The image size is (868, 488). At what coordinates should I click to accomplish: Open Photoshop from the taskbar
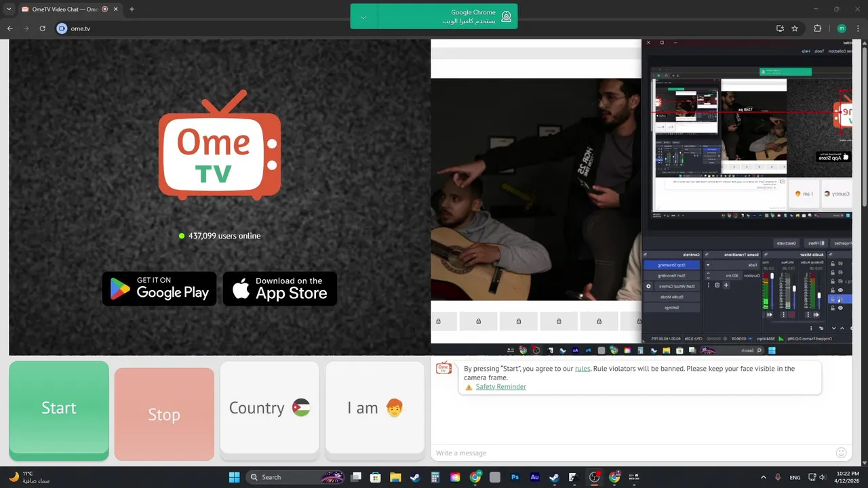515,477
